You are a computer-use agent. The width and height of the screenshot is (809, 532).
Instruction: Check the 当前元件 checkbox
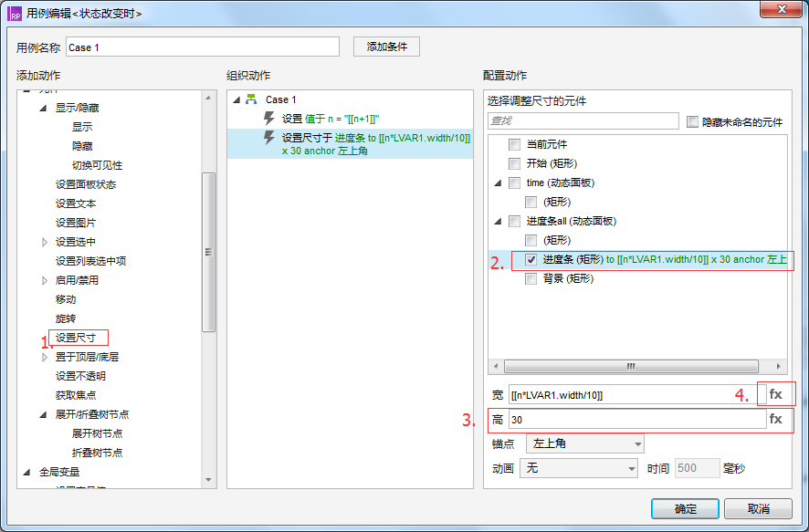click(x=514, y=144)
